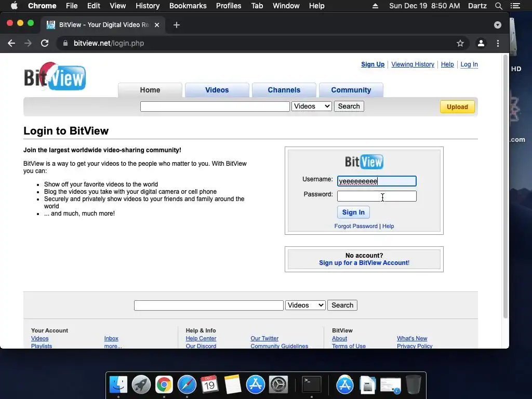Click the padlock site info icon

point(65,43)
